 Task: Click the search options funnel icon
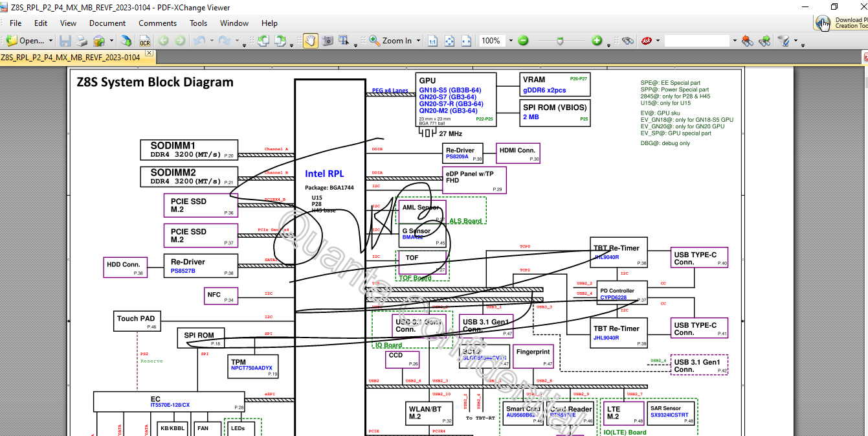784,41
